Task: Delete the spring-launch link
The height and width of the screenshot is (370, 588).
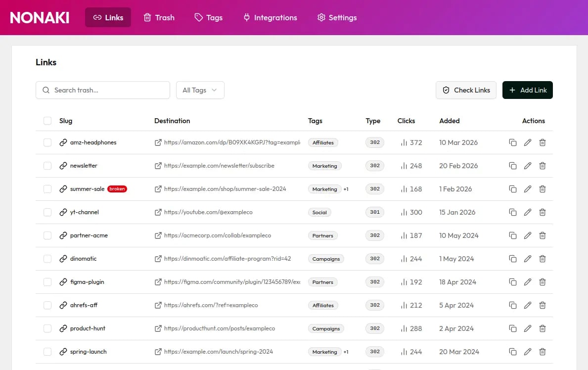Action: [x=542, y=352]
